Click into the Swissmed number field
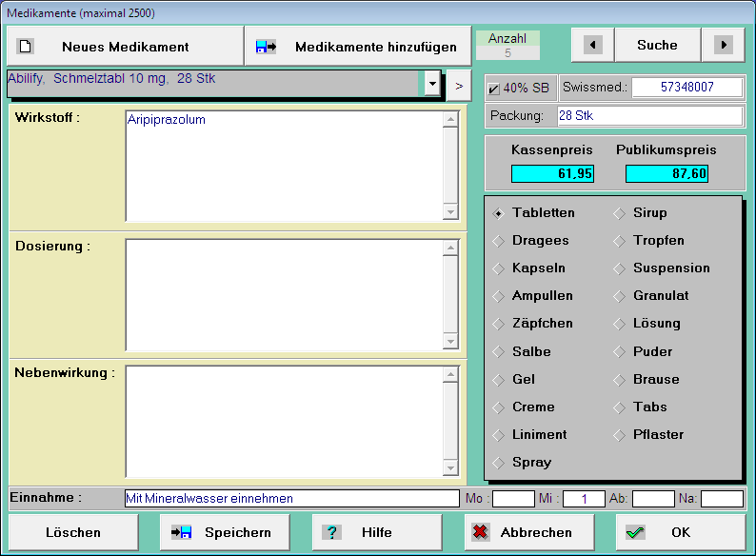 click(686, 88)
